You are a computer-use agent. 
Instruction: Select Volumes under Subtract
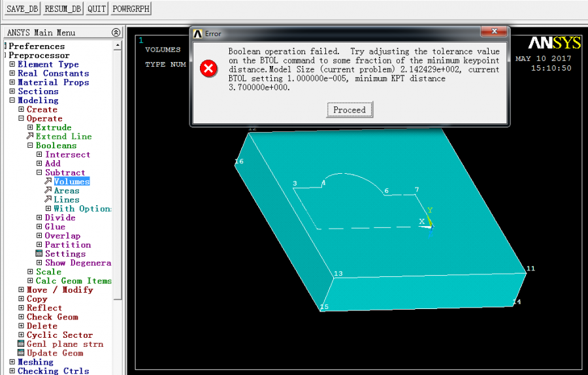[72, 182]
